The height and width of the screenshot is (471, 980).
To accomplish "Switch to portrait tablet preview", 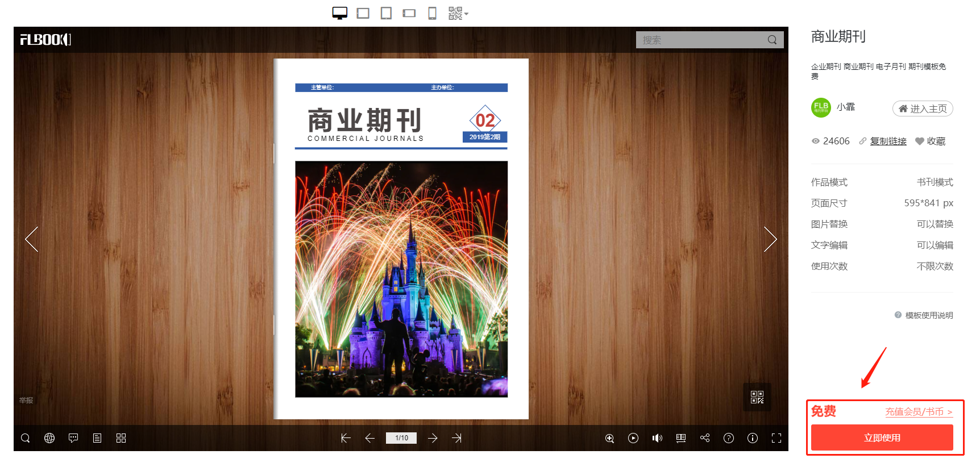I will [386, 13].
